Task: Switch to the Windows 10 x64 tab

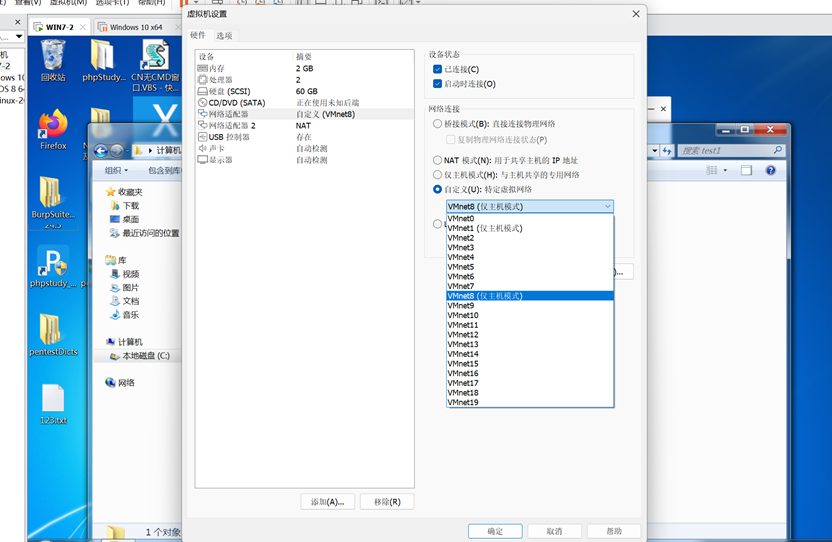Action: 136,27
